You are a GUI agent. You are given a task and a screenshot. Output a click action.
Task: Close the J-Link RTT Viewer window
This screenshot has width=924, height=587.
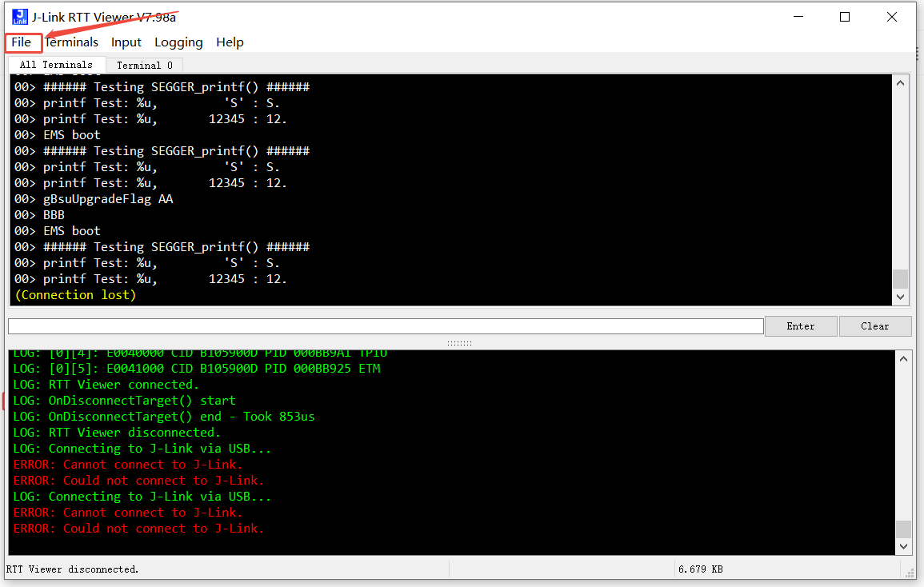pyautogui.click(x=892, y=17)
